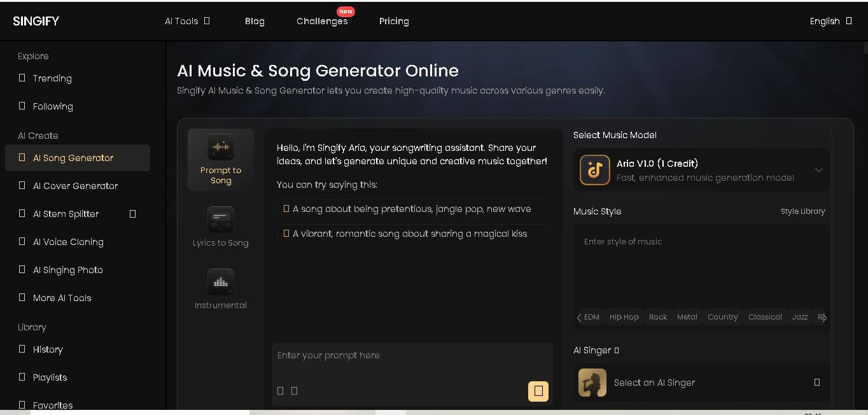Click the AI Singing Photo icon
The image size is (868, 415).
pyautogui.click(x=22, y=269)
